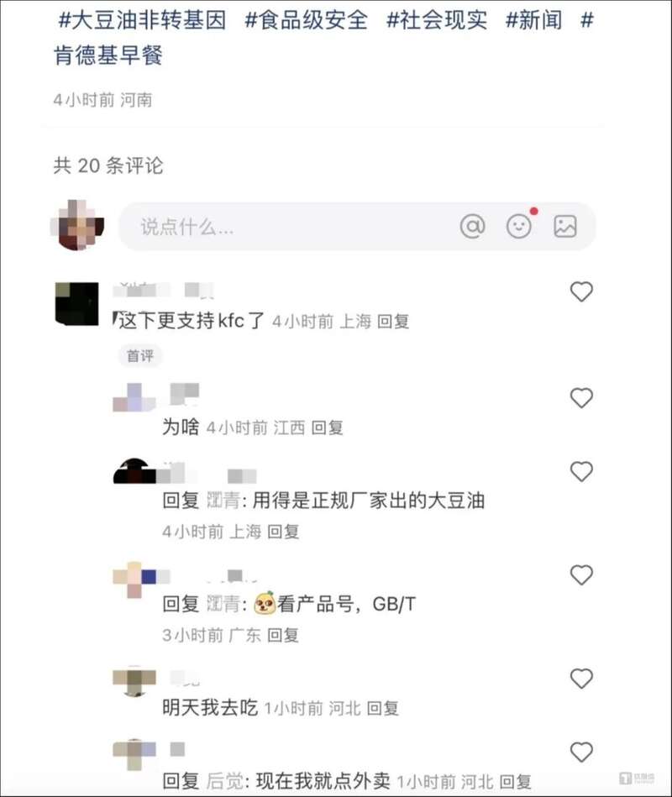Open hashtag #大豆油非转基因

click(142, 20)
